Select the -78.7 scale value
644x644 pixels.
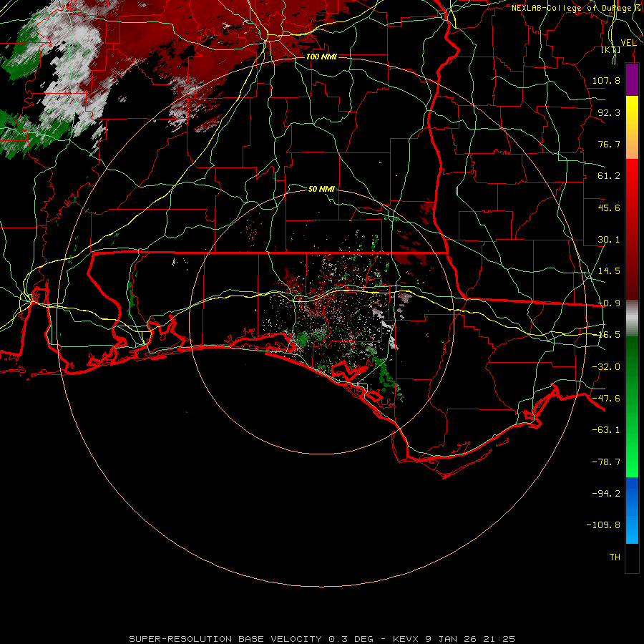click(x=606, y=462)
